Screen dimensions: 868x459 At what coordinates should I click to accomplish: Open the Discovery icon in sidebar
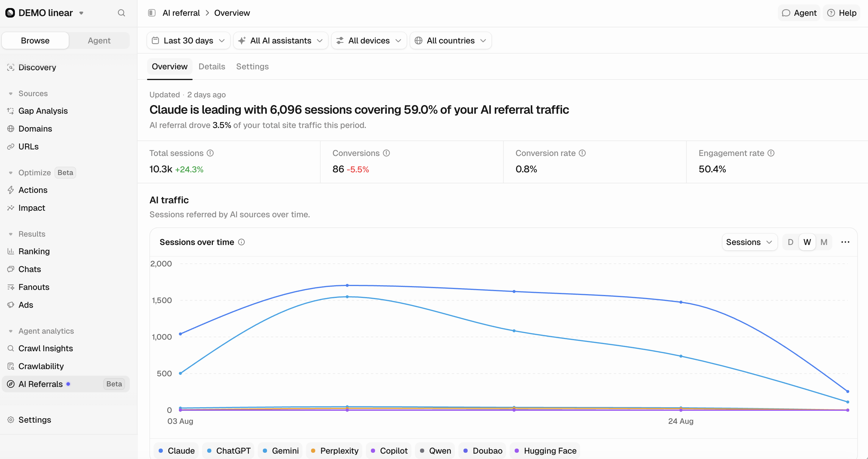click(x=11, y=67)
